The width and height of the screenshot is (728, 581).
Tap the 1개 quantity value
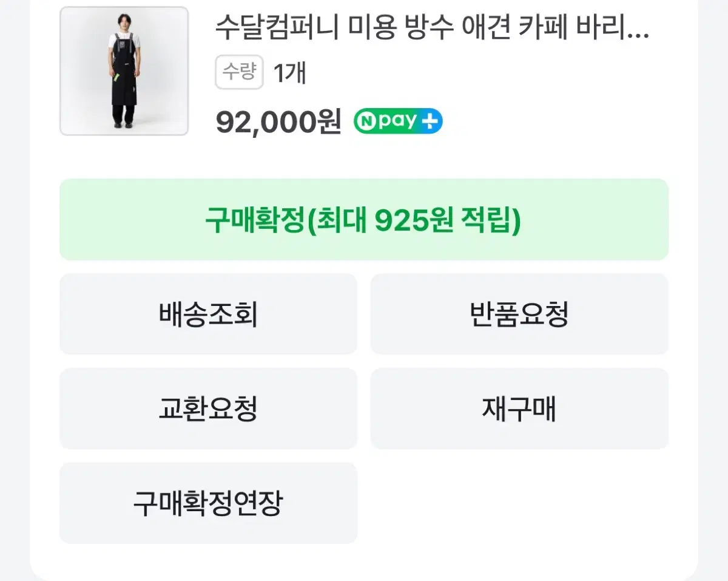[x=289, y=73]
